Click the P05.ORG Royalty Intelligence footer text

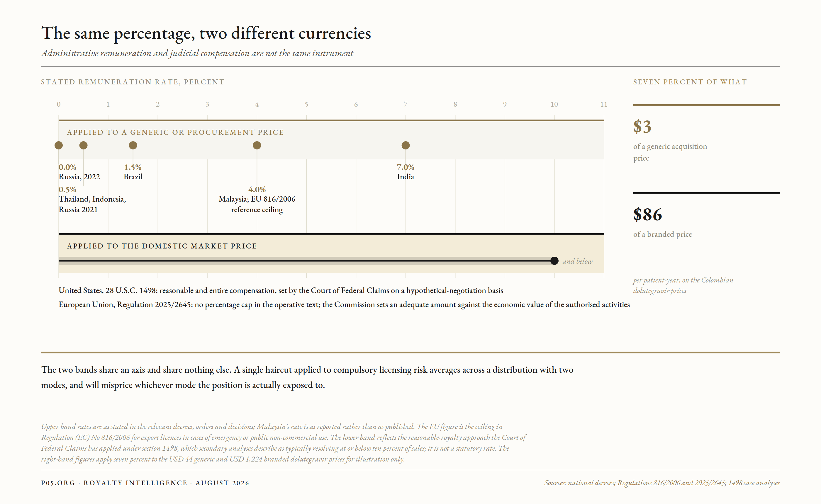pyautogui.click(x=145, y=483)
